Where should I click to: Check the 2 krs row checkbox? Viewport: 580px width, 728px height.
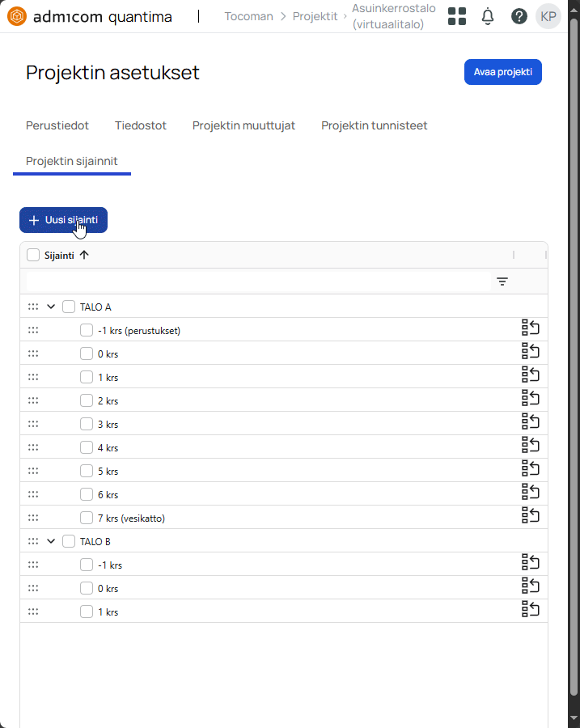point(87,400)
